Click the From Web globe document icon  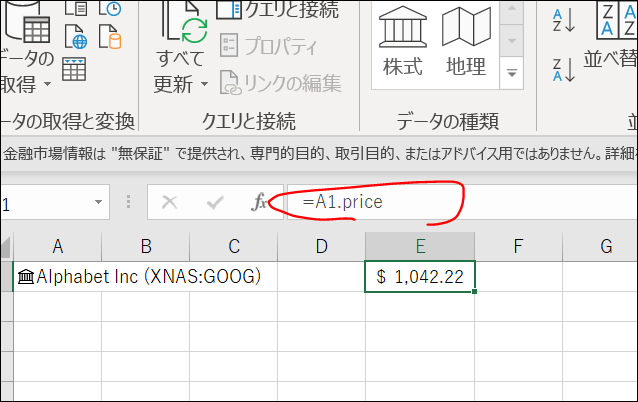pyautogui.click(x=76, y=37)
